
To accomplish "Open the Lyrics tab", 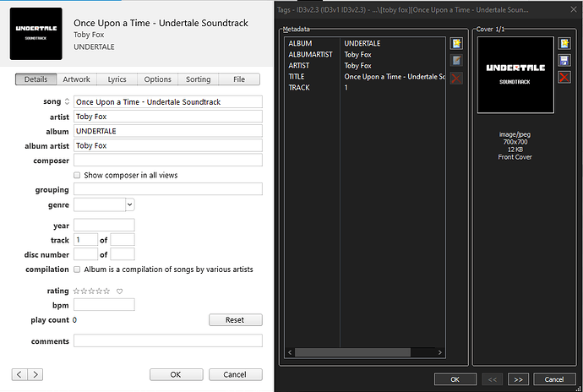I will [117, 79].
